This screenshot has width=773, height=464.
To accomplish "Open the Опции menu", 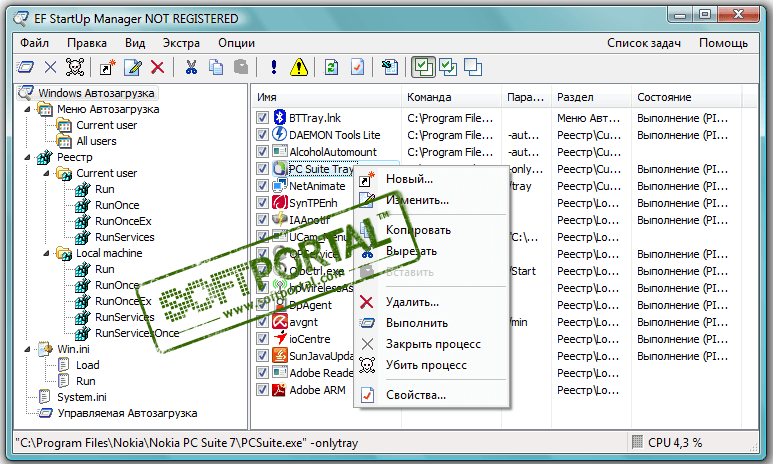I will click(x=237, y=43).
